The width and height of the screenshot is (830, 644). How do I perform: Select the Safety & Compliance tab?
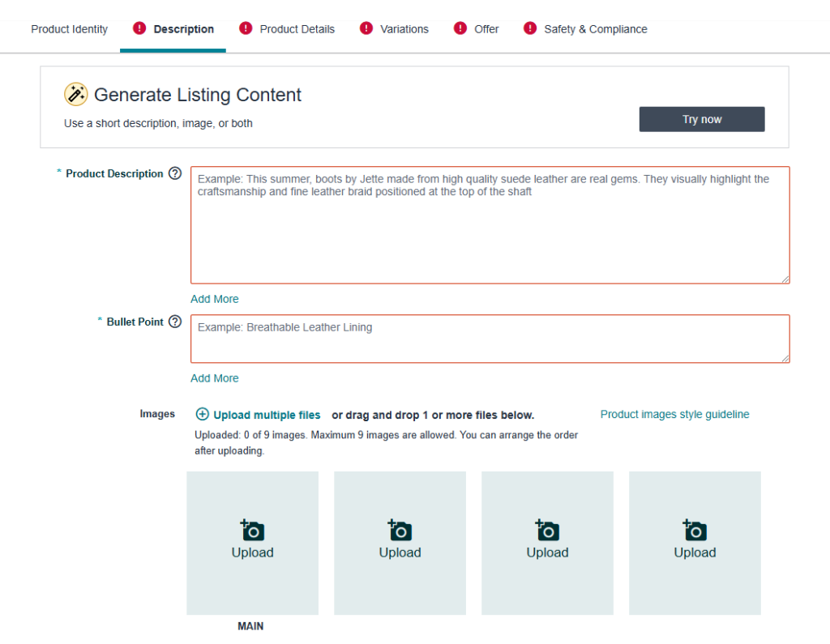point(595,29)
